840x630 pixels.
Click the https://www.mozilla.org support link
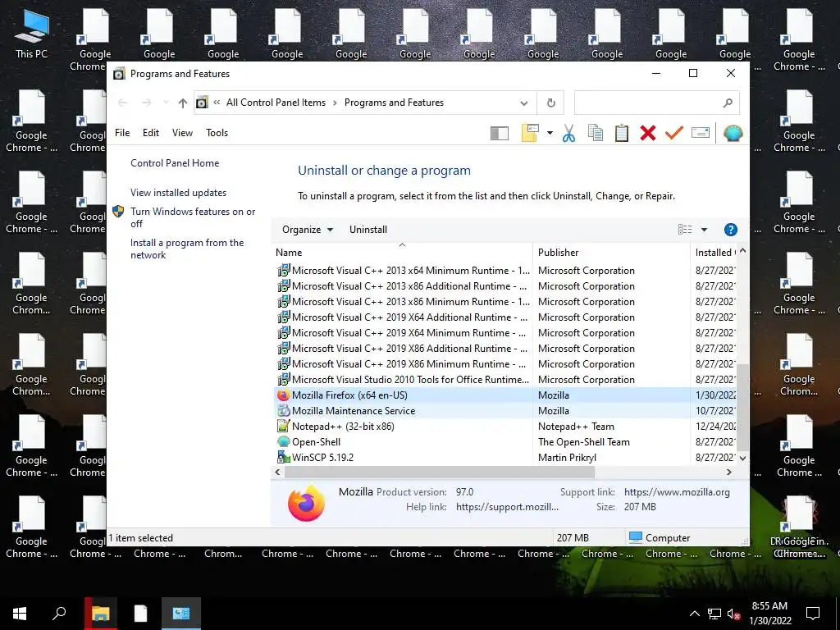677,492
